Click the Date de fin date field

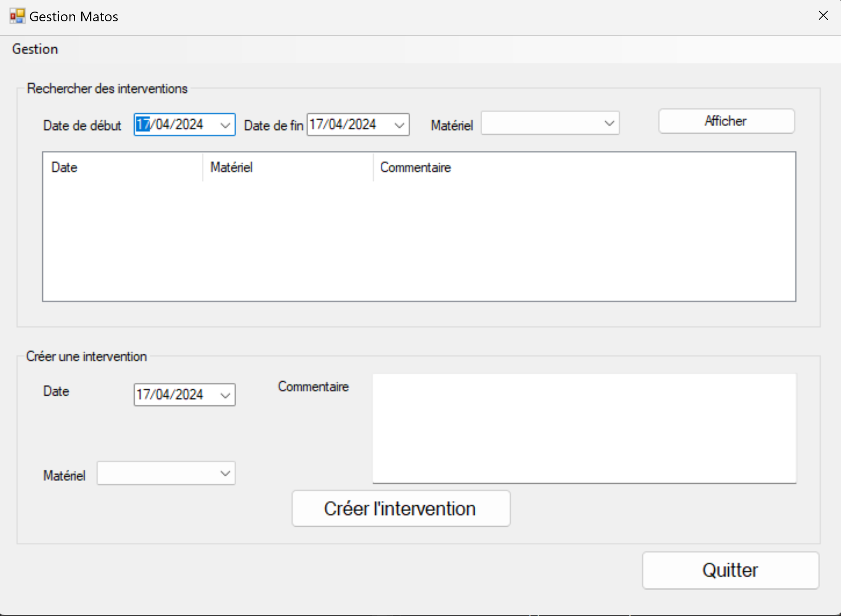(358, 125)
